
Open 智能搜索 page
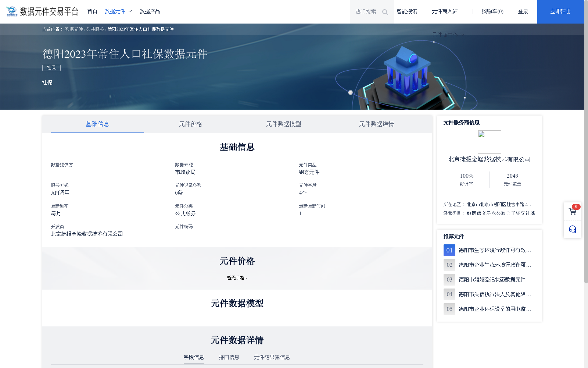tap(407, 11)
